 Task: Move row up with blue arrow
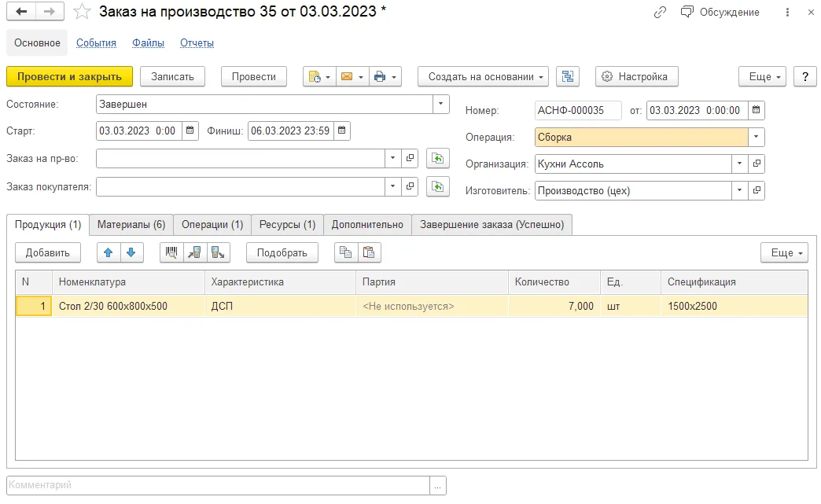pos(109,252)
